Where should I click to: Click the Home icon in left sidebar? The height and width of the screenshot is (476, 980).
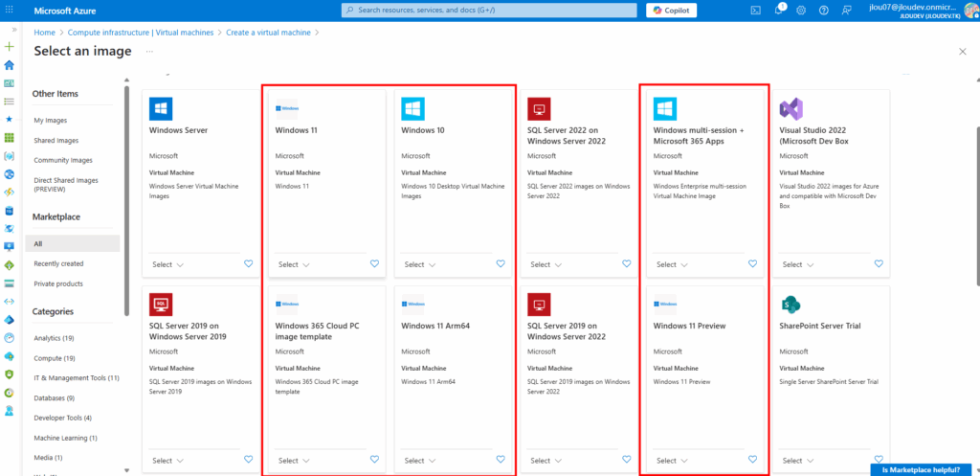point(10,65)
